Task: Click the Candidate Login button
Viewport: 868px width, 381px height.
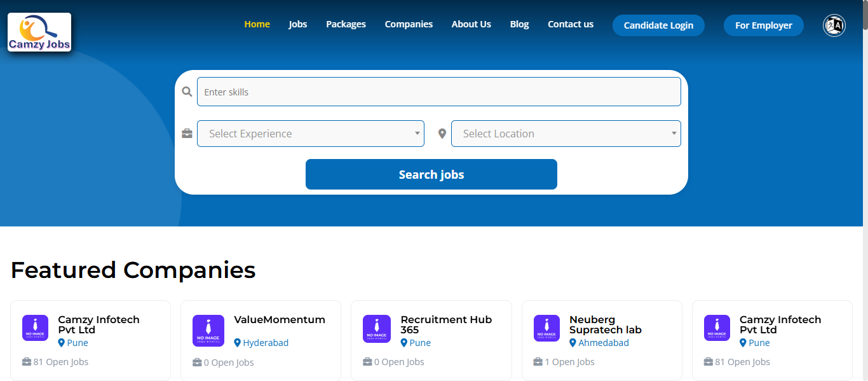Action: (658, 25)
